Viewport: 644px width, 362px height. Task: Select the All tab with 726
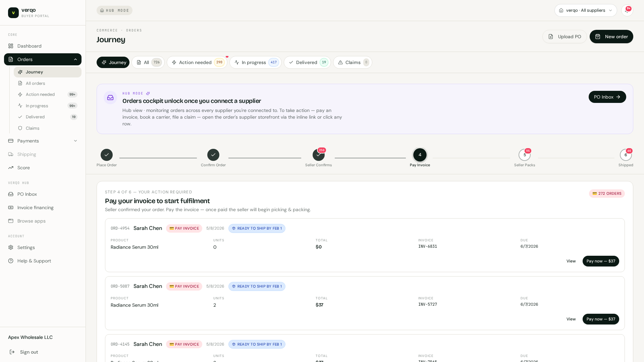point(148,62)
